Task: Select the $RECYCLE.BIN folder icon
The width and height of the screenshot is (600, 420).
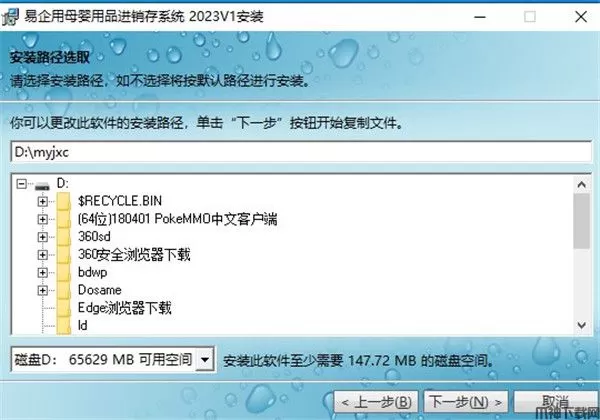Action: [x=64, y=201]
